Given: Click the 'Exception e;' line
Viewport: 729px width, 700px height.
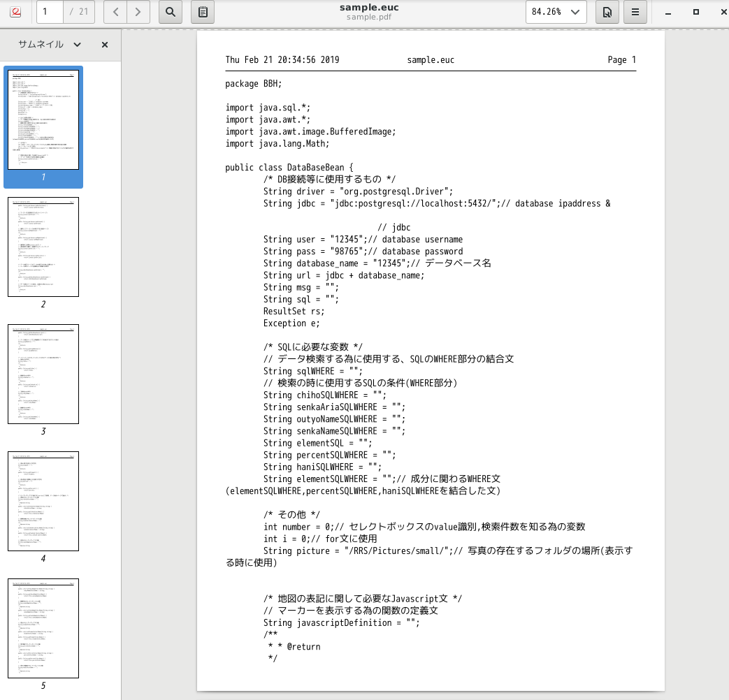Looking at the screenshot, I should tap(291, 323).
